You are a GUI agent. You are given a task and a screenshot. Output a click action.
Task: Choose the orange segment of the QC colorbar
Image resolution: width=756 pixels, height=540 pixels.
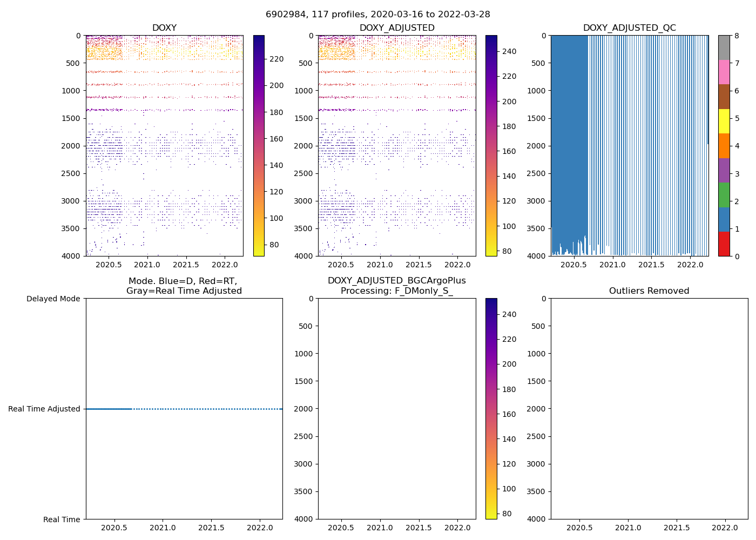click(724, 146)
